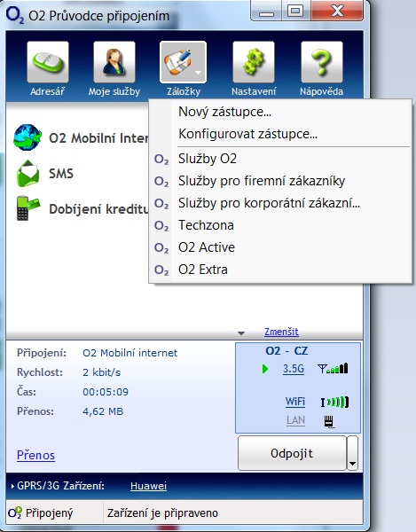Click O2 icon beside Služby O2

click(161, 160)
